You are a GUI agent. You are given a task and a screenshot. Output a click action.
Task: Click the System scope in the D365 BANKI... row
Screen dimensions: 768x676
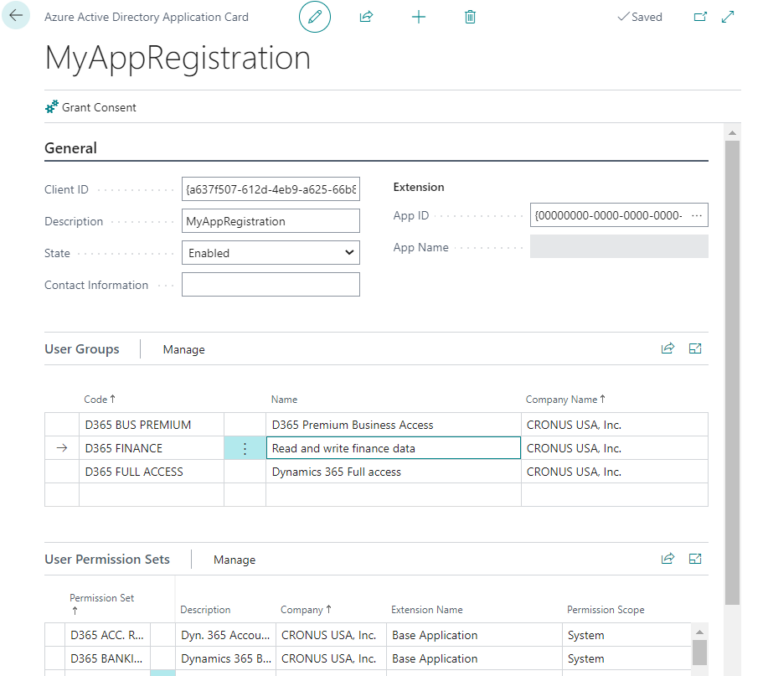[x=626, y=658]
